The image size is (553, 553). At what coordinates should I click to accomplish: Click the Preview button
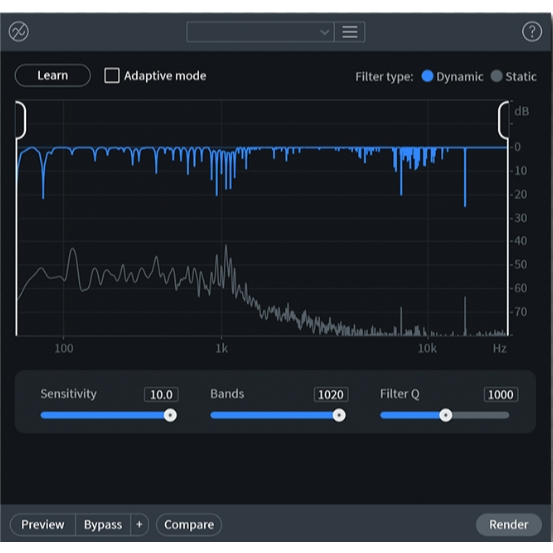coord(43,524)
